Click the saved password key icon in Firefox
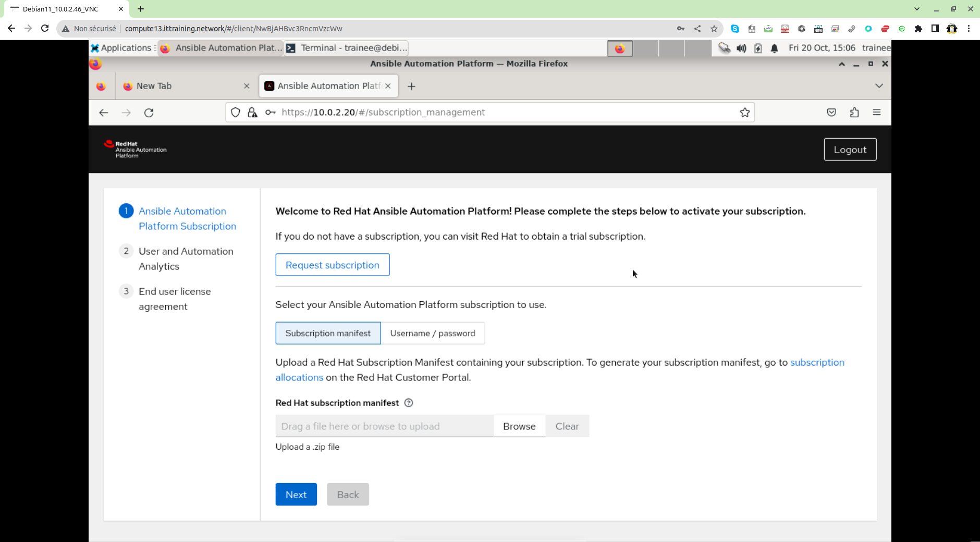The image size is (980, 542). click(x=270, y=113)
